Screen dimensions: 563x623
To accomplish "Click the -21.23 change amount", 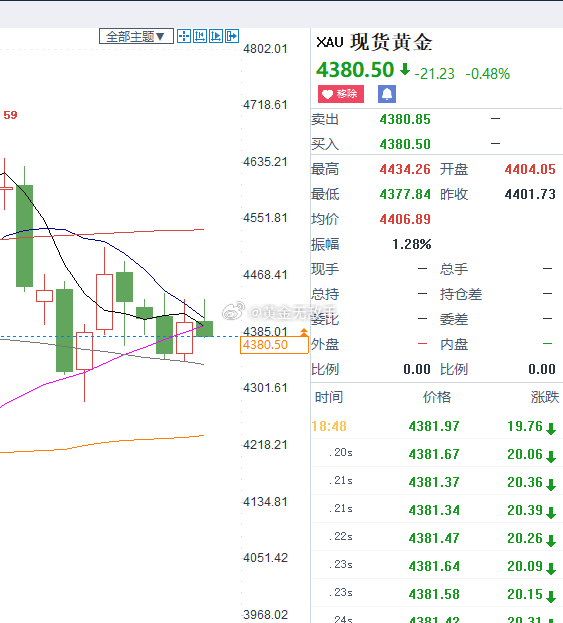I will (x=434, y=74).
